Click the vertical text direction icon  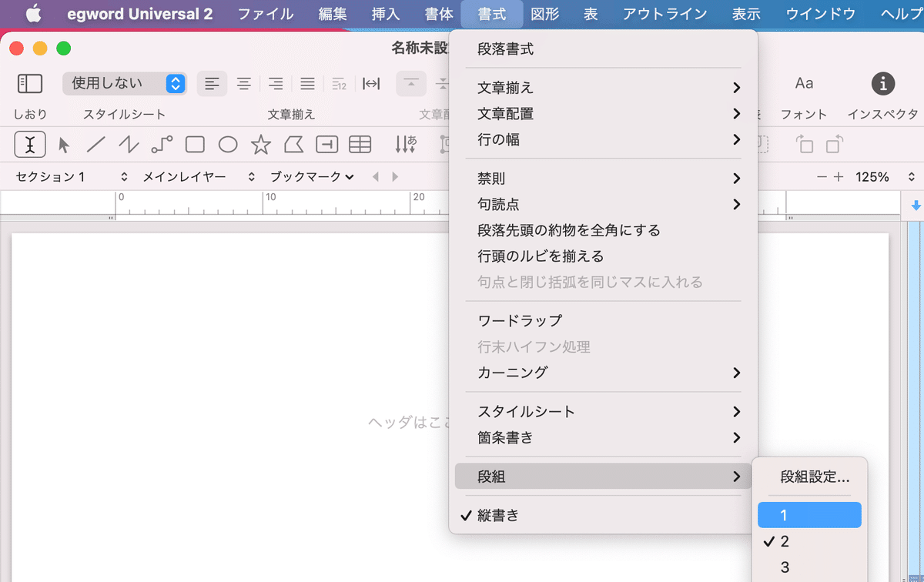pos(406,144)
